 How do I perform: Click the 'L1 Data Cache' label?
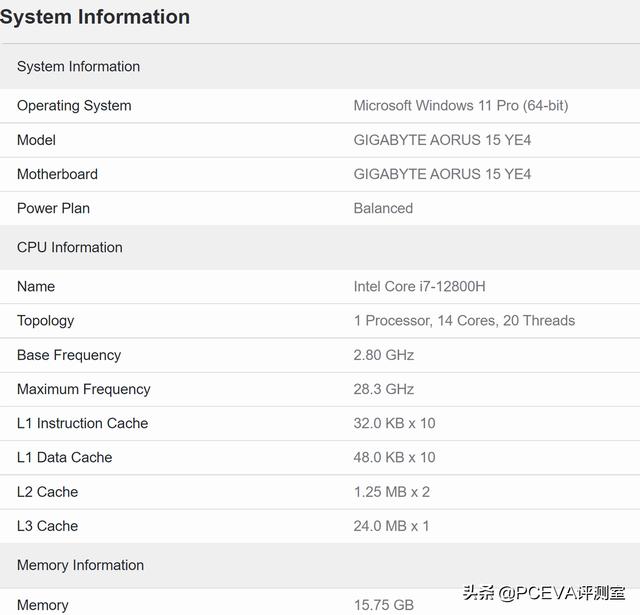point(64,457)
